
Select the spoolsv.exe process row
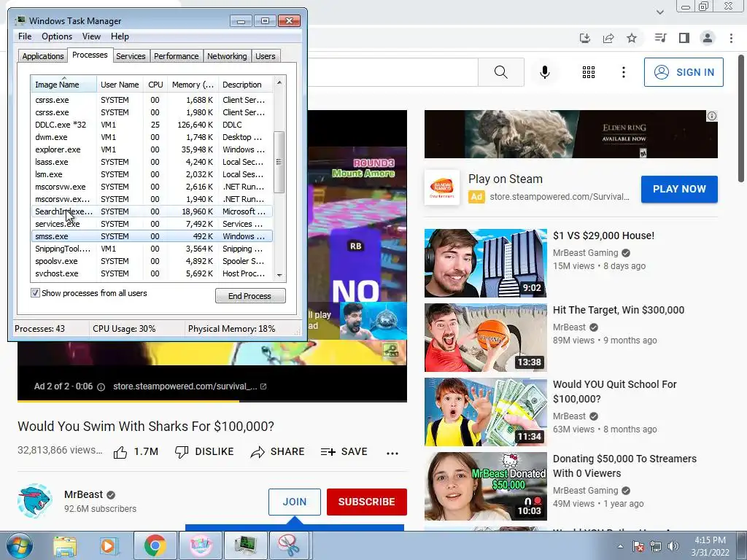(152, 261)
